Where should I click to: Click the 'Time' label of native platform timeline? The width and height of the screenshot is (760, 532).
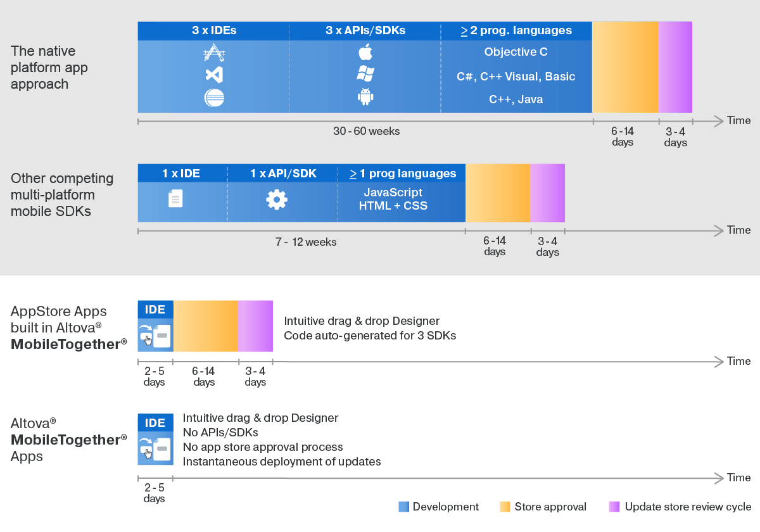(x=739, y=120)
